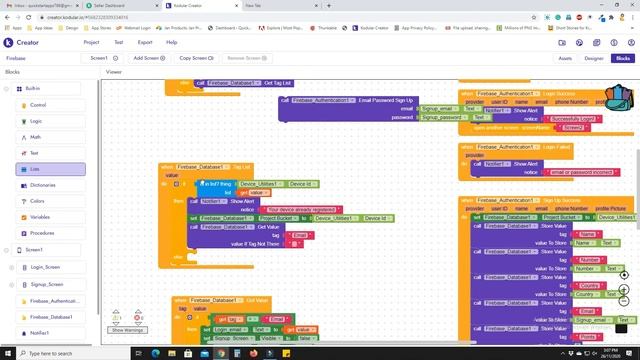Center the workspace with the target icon
Screen dimensions: 640x360
coord(624,275)
